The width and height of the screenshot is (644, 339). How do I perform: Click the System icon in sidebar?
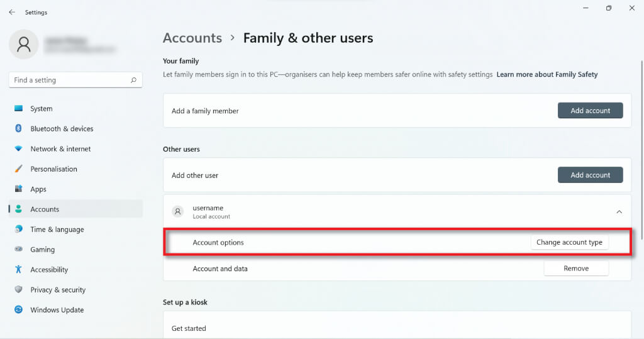tap(18, 109)
